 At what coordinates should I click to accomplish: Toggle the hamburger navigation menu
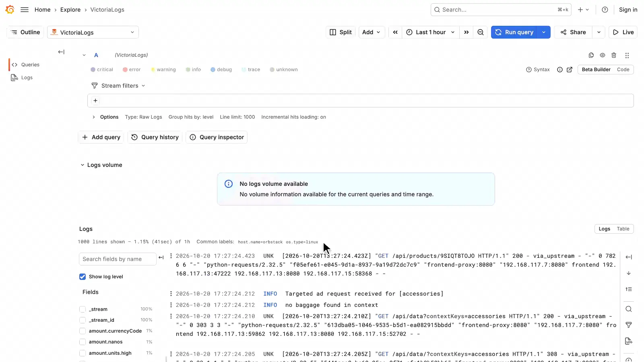(x=25, y=10)
